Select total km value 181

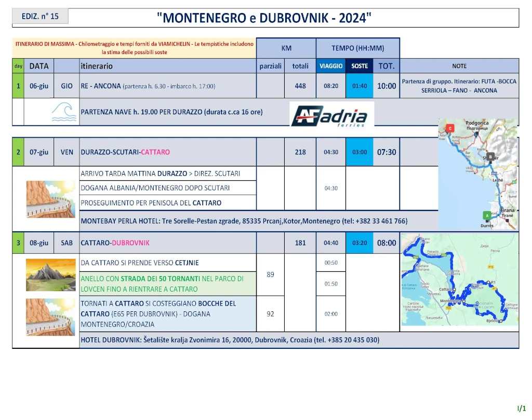[x=300, y=243]
